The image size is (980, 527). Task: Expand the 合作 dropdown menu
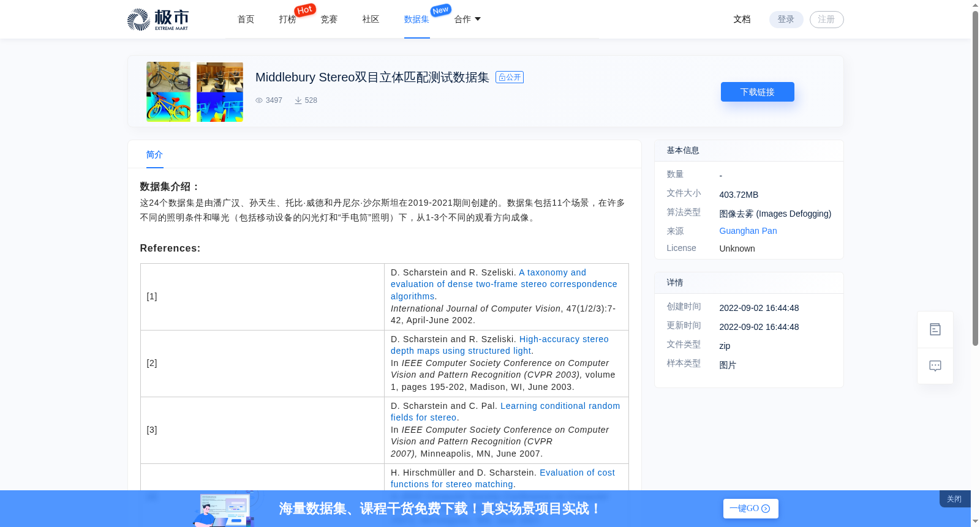pyautogui.click(x=467, y=20)
